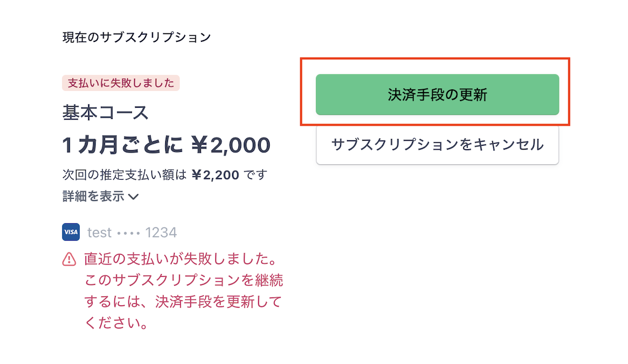628x364 pixels.
Task: Click サブスクリプションをキャンセル
Action: [x=438, y=144]
